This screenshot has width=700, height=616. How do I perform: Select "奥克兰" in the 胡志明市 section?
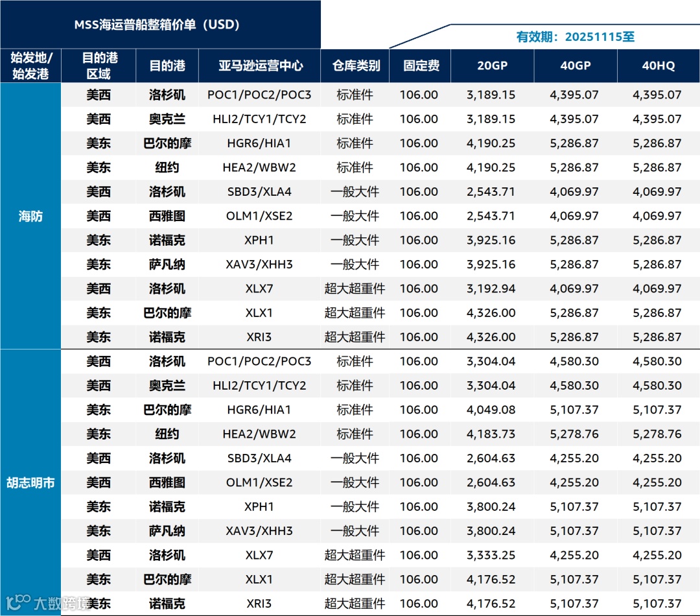coord(167,386)
